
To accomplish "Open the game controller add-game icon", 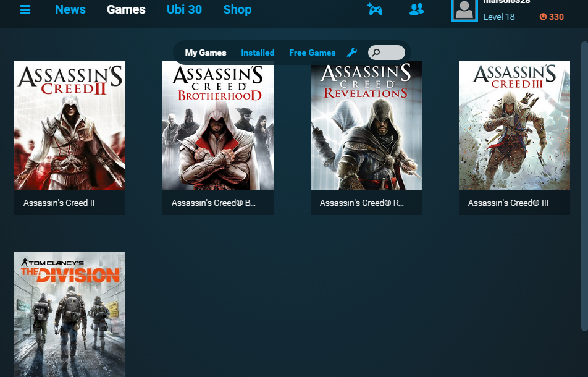I will click(375, 9).
